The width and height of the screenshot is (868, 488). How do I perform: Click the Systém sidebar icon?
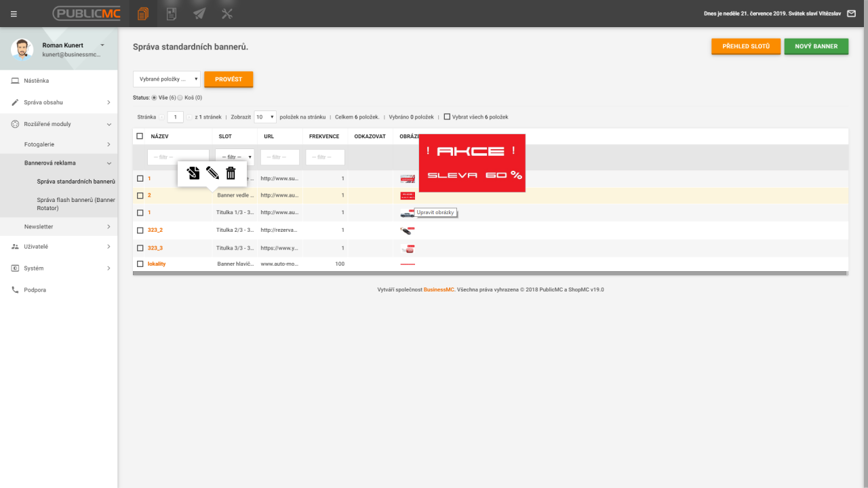click(15, 268)
